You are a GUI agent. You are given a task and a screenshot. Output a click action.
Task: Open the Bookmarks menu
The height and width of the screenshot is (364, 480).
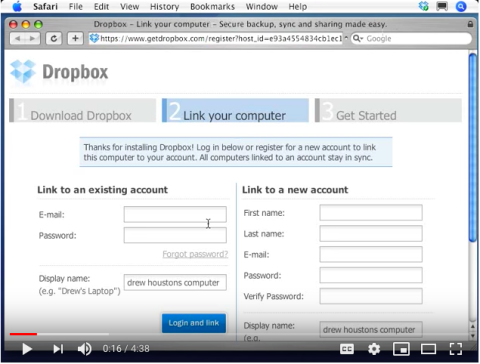click(x=212, y=7)
